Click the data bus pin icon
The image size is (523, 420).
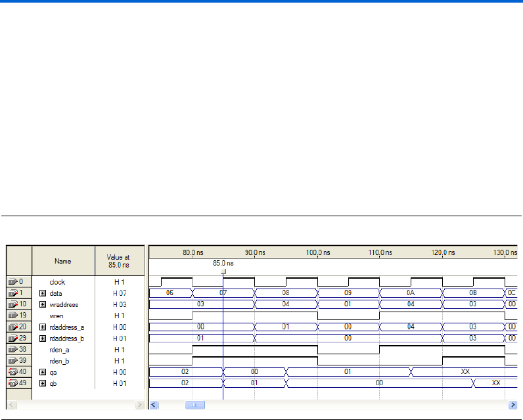pyautogui.click(x=14, y=293)
